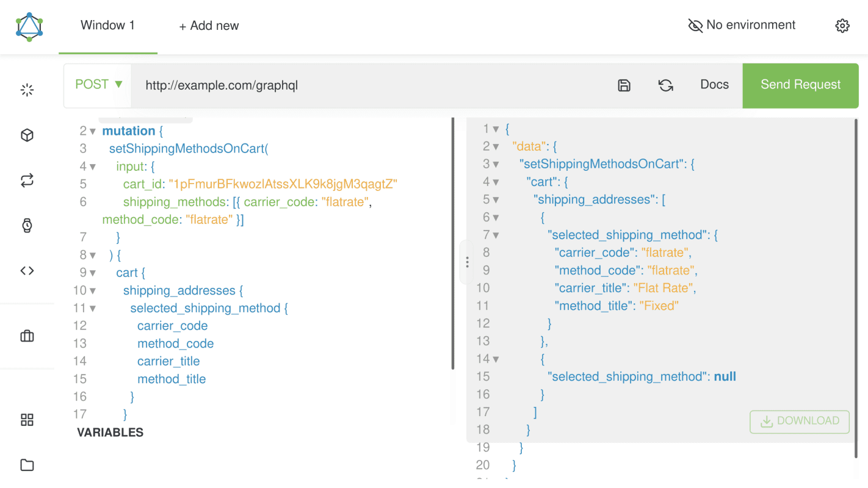
Task: Click the query editor vertical scrollbar
Action: point(453,244)
